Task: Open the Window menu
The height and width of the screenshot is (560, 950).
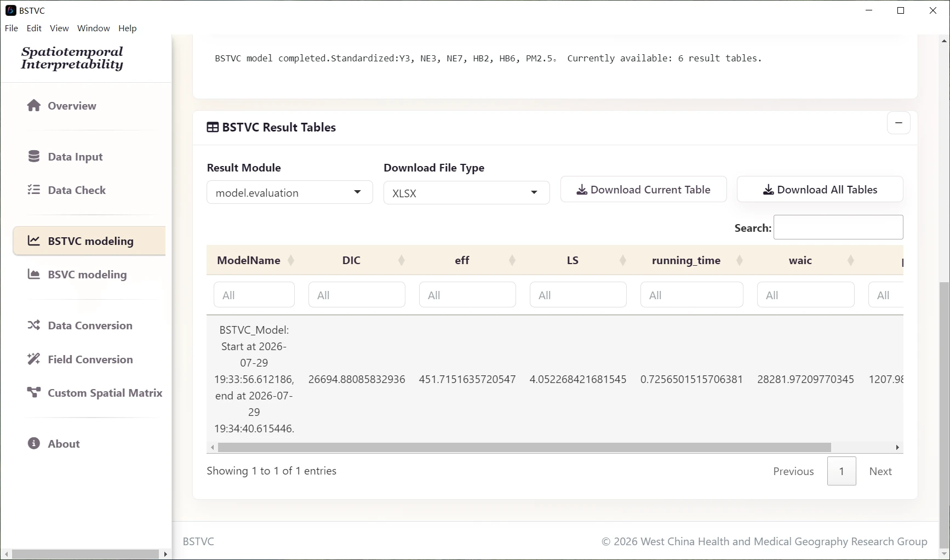Action: click(94, 28)
